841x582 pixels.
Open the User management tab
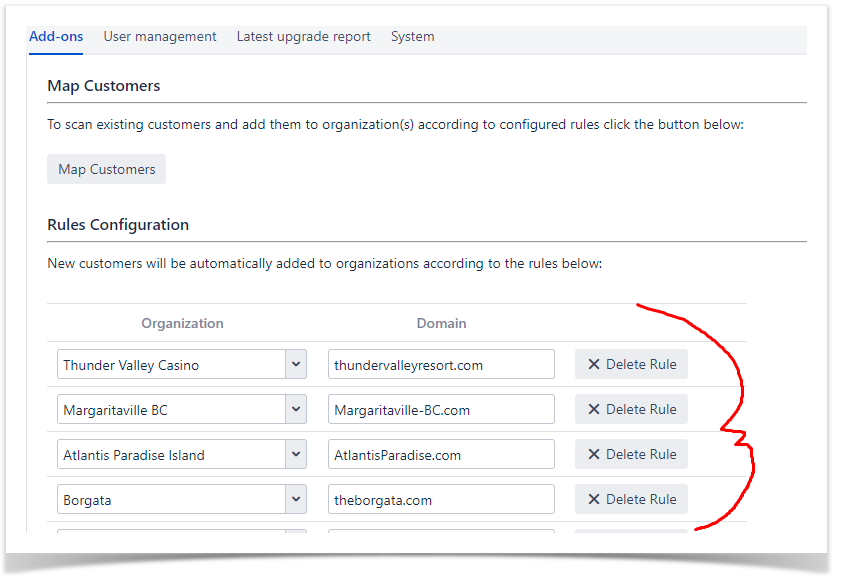coord(160,37)
